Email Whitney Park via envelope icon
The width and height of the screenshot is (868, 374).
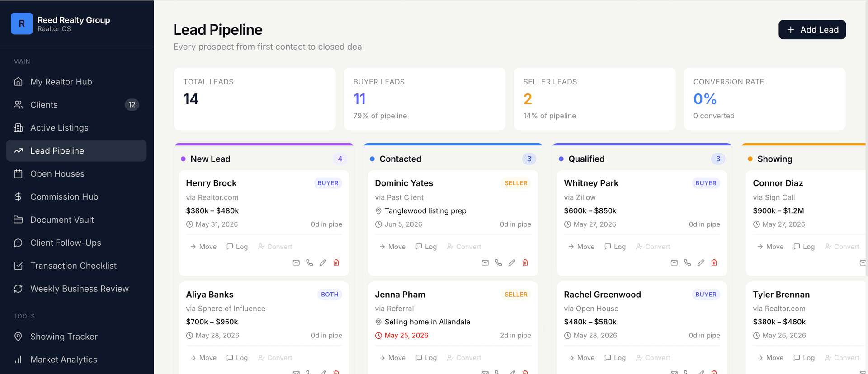click(x=674, y=262)
